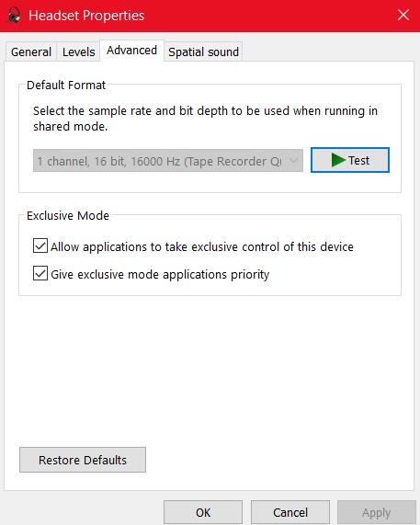This screenshot has height=525, width=420.
Task: Click the green play triangle icon
Action: point(338,160)
